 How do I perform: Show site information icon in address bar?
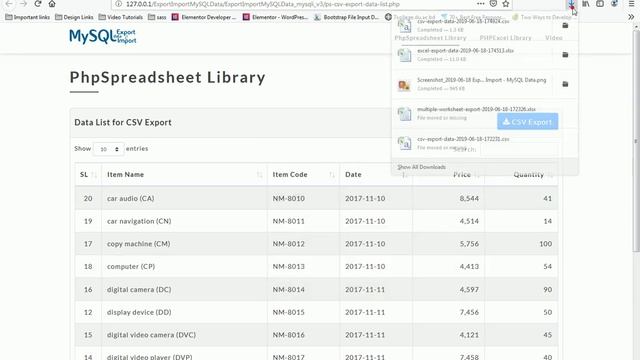(118, 4)
